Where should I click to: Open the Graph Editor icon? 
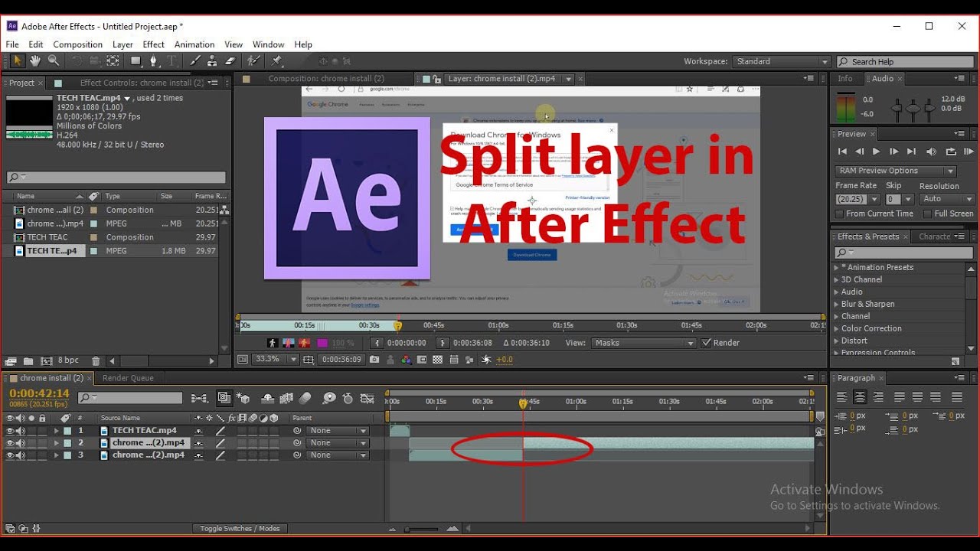click(367, 398)
